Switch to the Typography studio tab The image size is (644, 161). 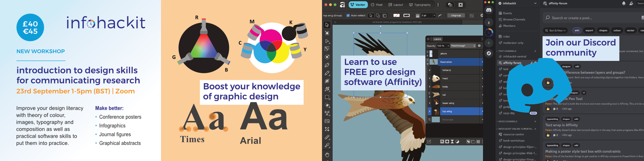[420, 5]
